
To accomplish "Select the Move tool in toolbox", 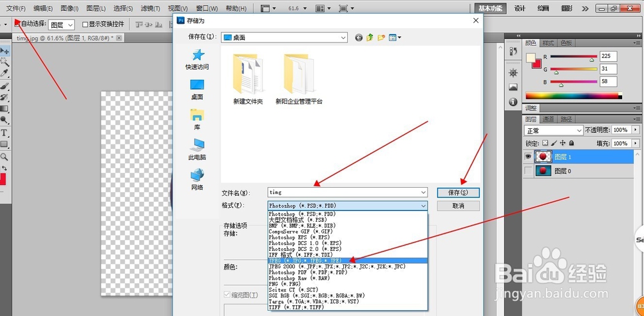I will click(x=5, y=51).
